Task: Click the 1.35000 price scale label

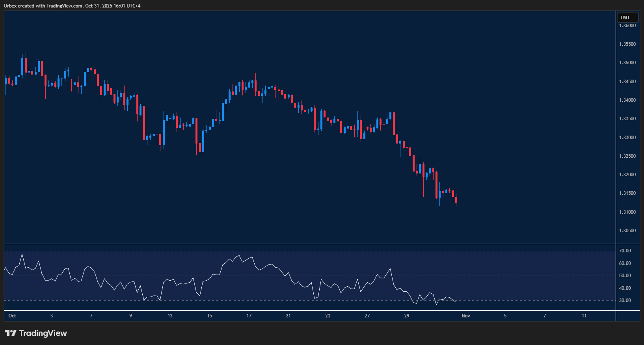Action: pyautogui.click(x=627, y=63)
